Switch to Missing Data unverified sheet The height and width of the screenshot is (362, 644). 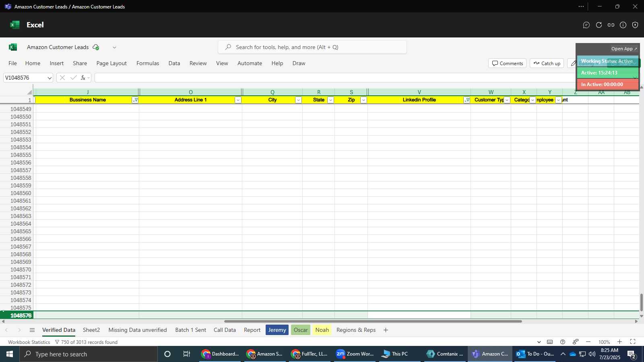point(138,330)
